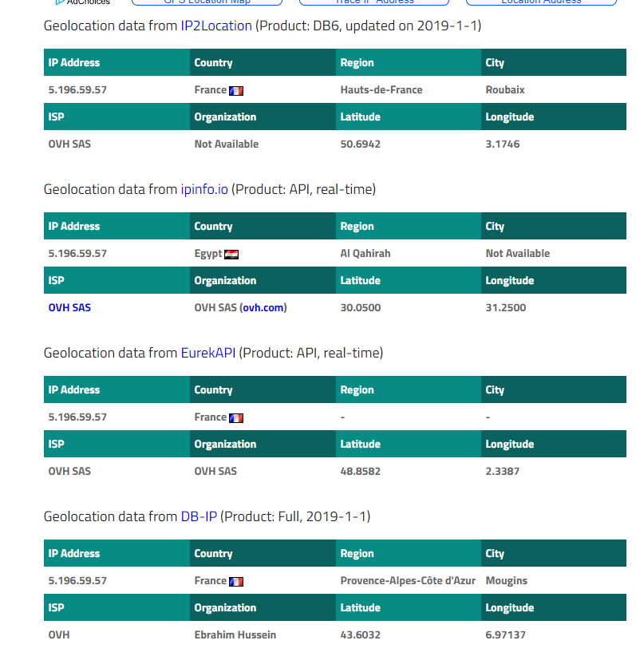This screenshot has width=636, height=672.
Task: Click the France flag in EurekAPI table
Action: 236,418
